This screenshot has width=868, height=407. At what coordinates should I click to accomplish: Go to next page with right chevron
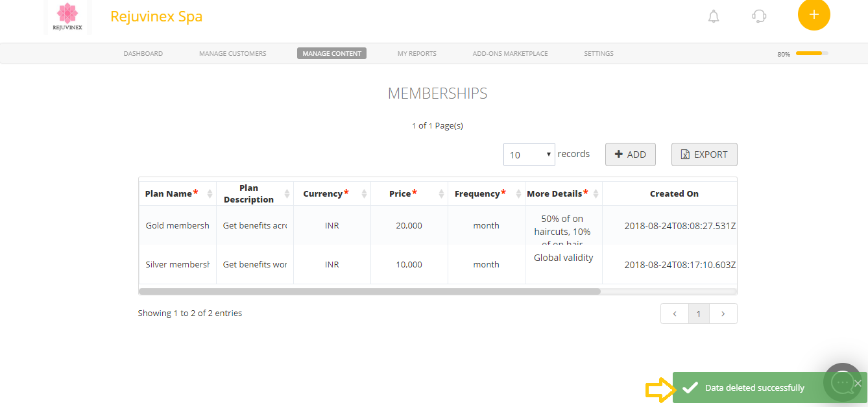click(723, 314)
